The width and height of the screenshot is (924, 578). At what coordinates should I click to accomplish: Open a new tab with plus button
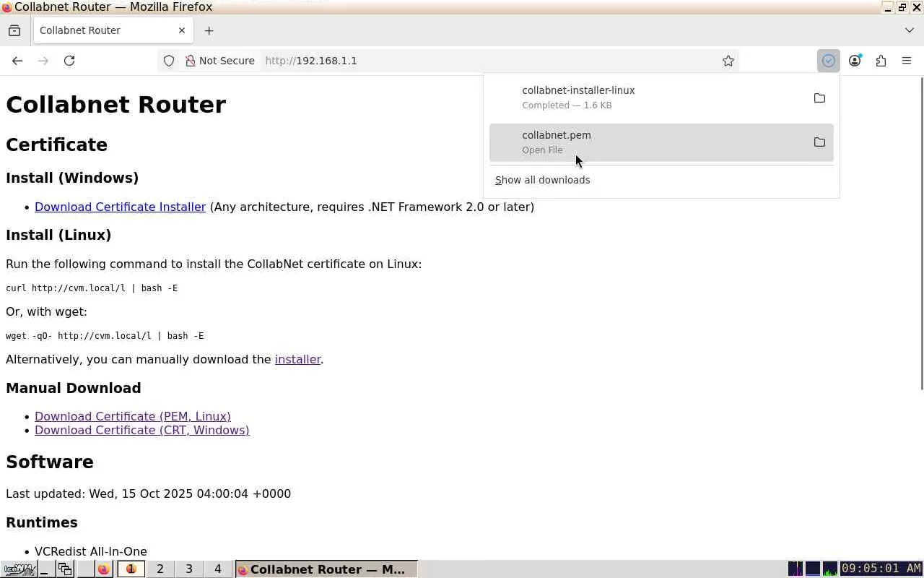pos(209,30)
